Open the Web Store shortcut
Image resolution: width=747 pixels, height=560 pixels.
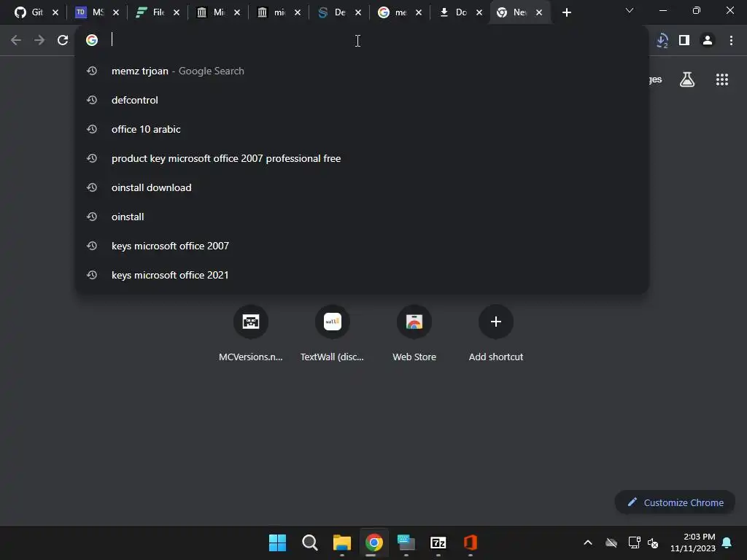coord(414,334)
